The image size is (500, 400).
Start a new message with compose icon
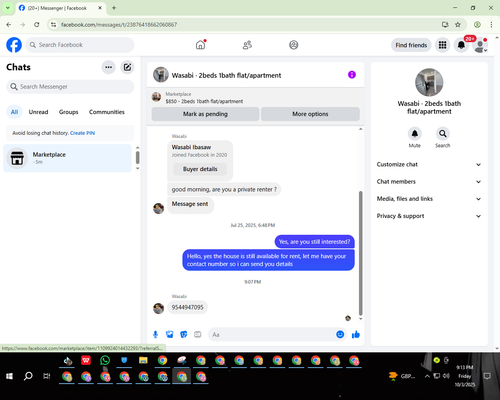click(x=127, y=67)
